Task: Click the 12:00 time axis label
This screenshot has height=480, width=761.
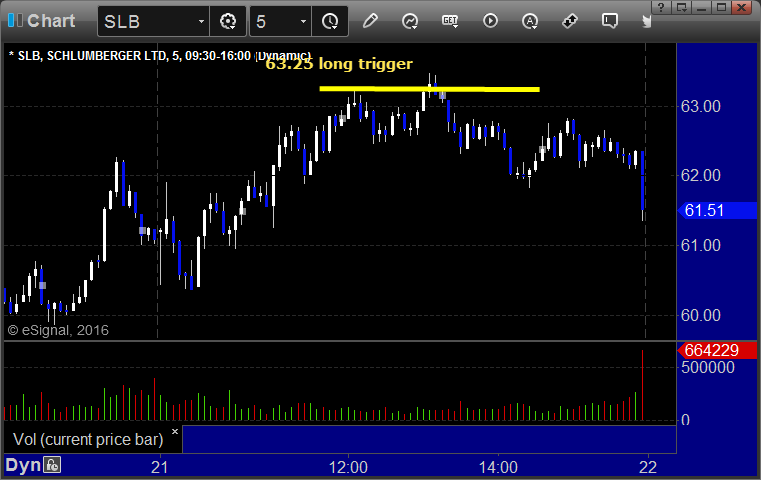Action: [x=348, y=467]
